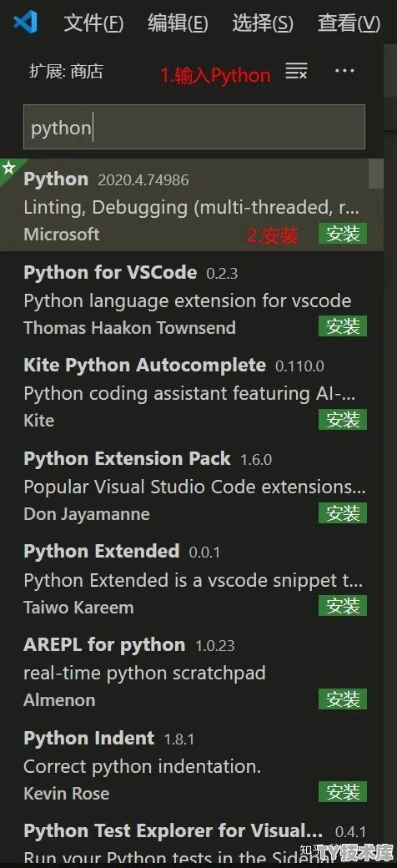The width and height of the screenshot is (397, 868).
Task: Open the 编辑(E) menu
Action: pos(178,23)
